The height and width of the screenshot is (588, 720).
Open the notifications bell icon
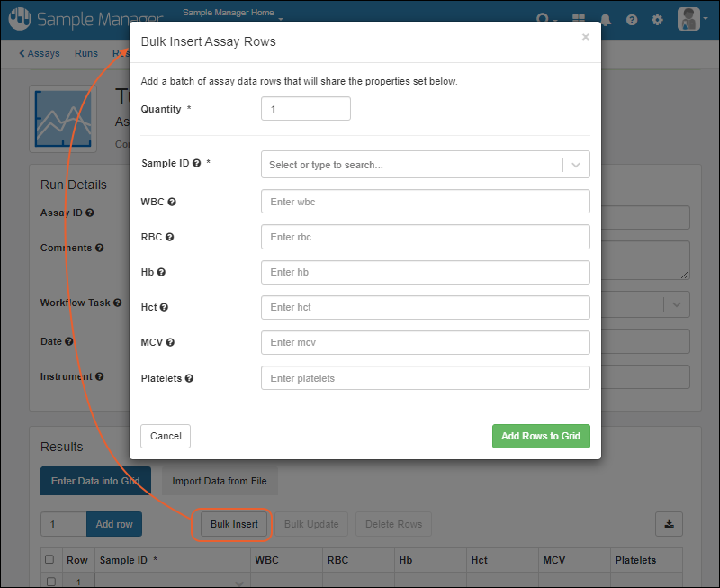tap(606, 19)
